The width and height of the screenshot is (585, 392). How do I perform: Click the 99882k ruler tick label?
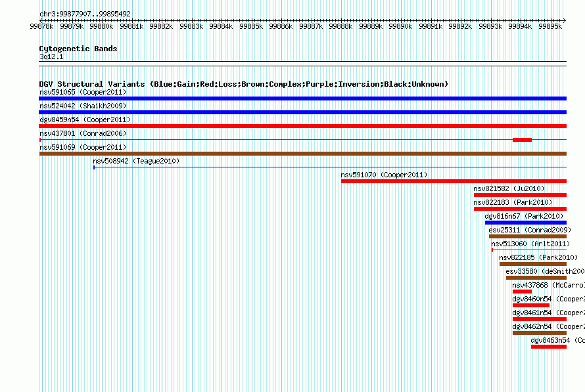click(161, 26)
